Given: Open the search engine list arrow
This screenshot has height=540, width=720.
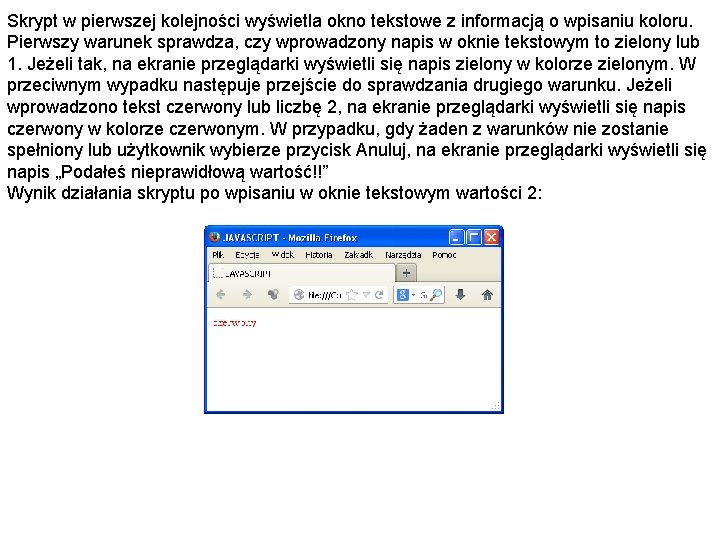Looking at the screenshot, I should click(413, 295).
